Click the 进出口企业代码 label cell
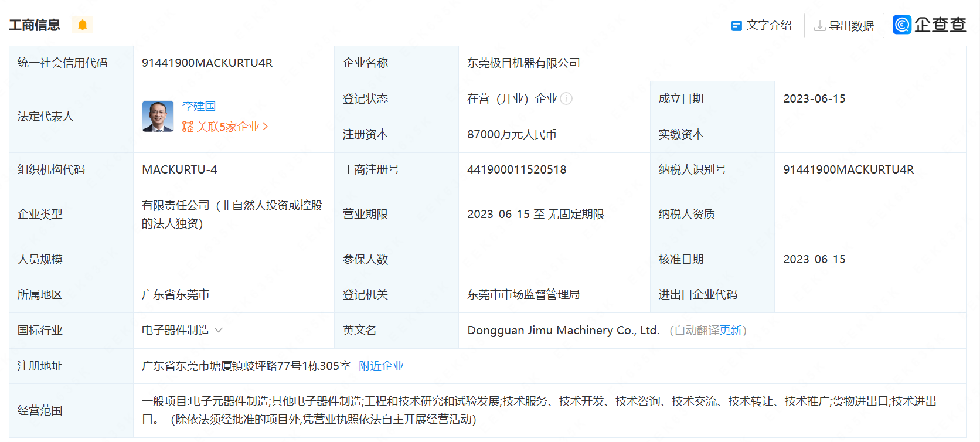This screenshot has height=442, width=980. (x=712, y=295)
